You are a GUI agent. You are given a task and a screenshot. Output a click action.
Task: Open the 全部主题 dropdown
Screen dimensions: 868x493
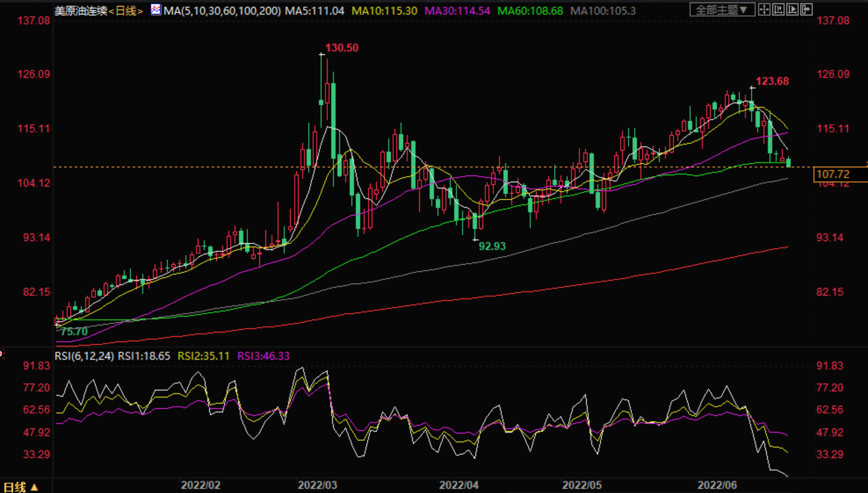(722, 10)
